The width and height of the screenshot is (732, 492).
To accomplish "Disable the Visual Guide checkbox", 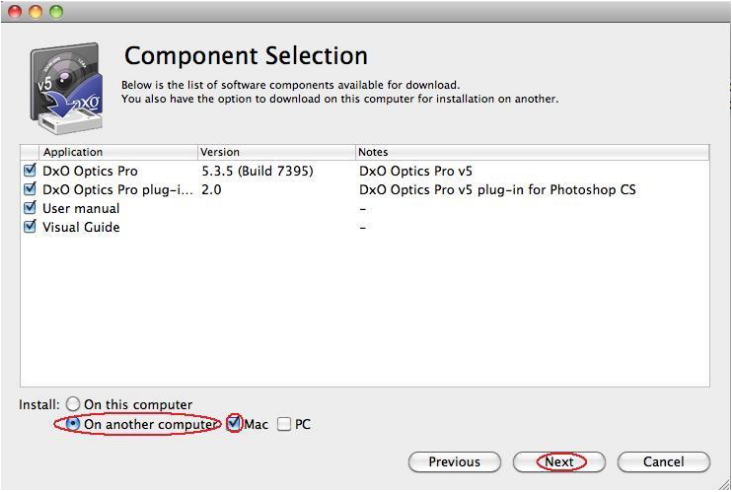I will [29, 227].
